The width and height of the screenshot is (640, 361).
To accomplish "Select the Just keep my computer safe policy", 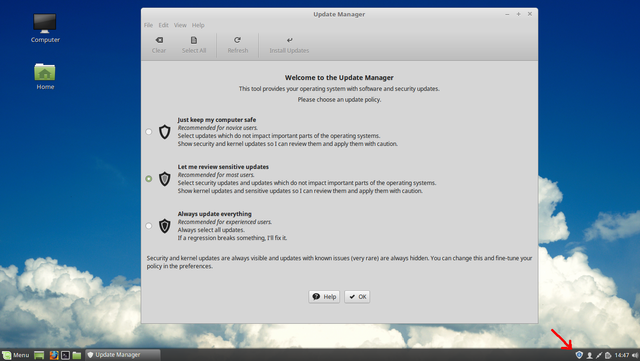I will [149, 132].
